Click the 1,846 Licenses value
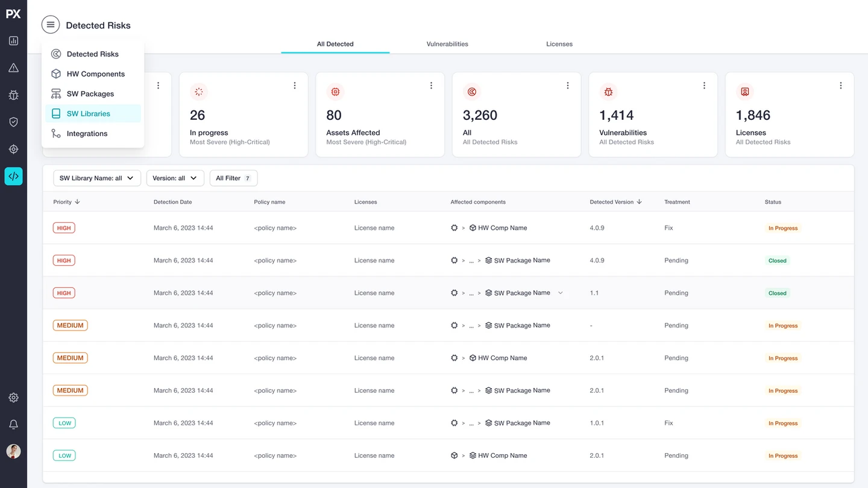Image resolution: width=868 pixels, height=488 pixels. point(753,115)
